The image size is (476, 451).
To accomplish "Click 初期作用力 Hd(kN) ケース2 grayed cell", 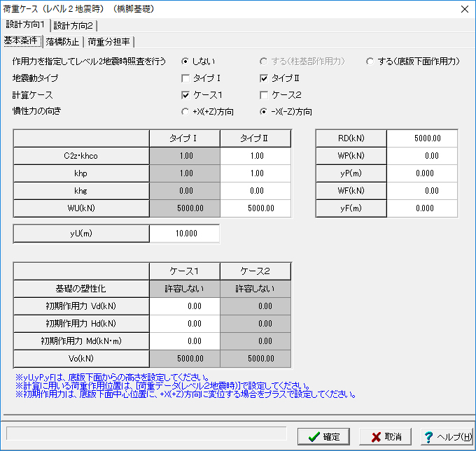I will tap(255, 324).
